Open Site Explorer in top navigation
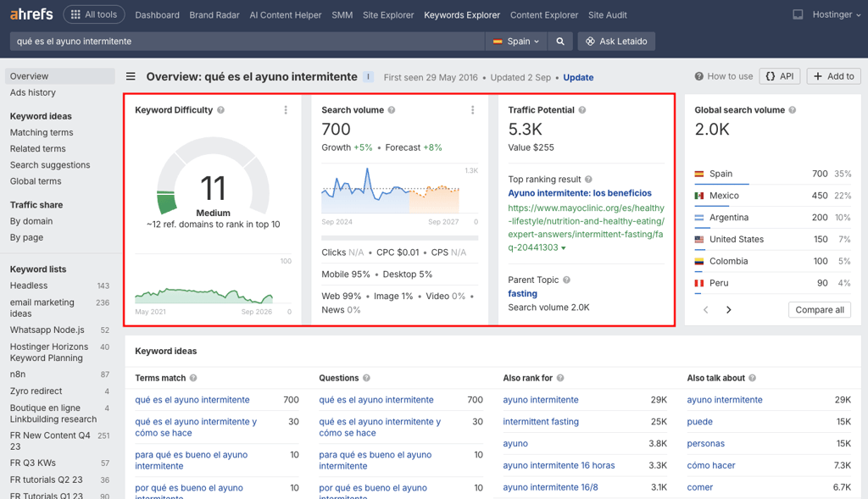Image resolution: width=868 pixels, height=499 pixels. pyautogui.click(x=388, y=15)
